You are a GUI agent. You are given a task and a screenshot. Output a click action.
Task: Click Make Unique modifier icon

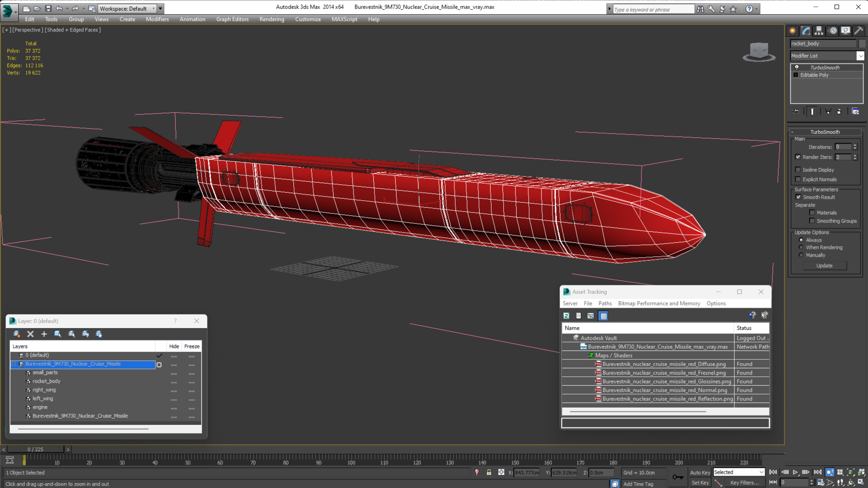coord(828,111)
